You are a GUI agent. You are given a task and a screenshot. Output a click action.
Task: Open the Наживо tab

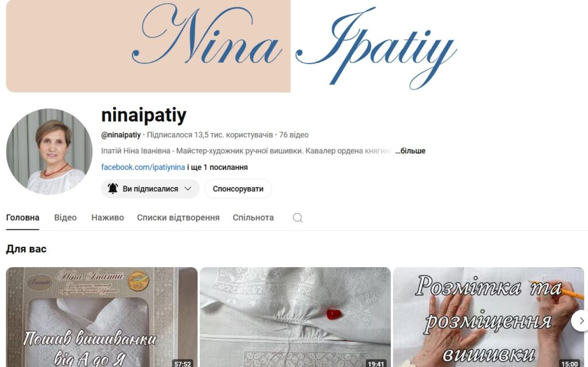(x=107, y=218)
